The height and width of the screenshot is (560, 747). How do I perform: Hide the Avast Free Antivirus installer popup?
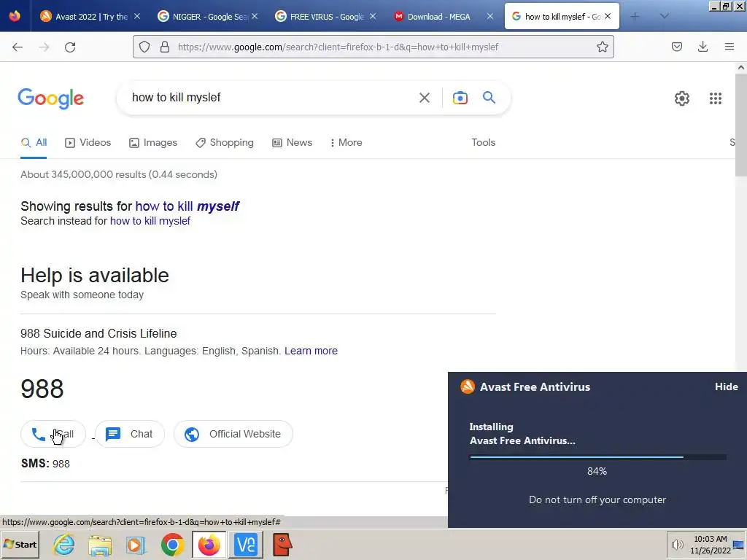coord(726,386)
